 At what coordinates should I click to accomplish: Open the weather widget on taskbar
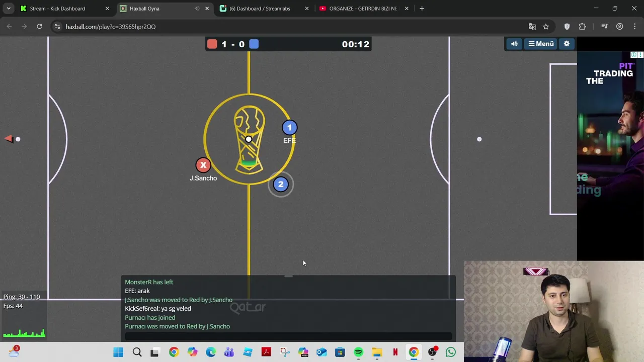(14, 352)
